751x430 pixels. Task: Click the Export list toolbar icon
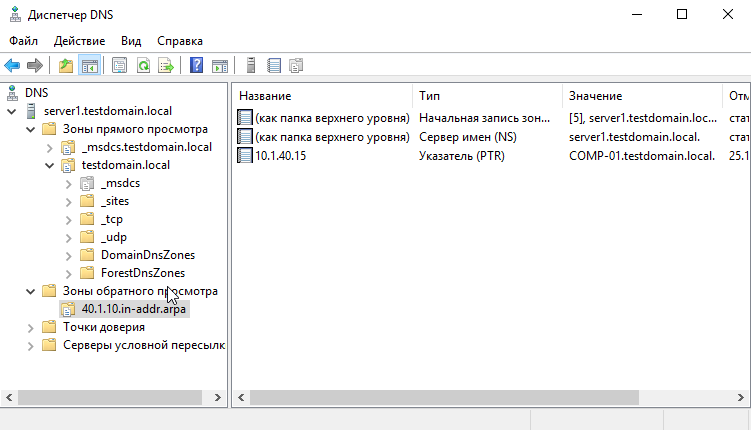(166, 66)
